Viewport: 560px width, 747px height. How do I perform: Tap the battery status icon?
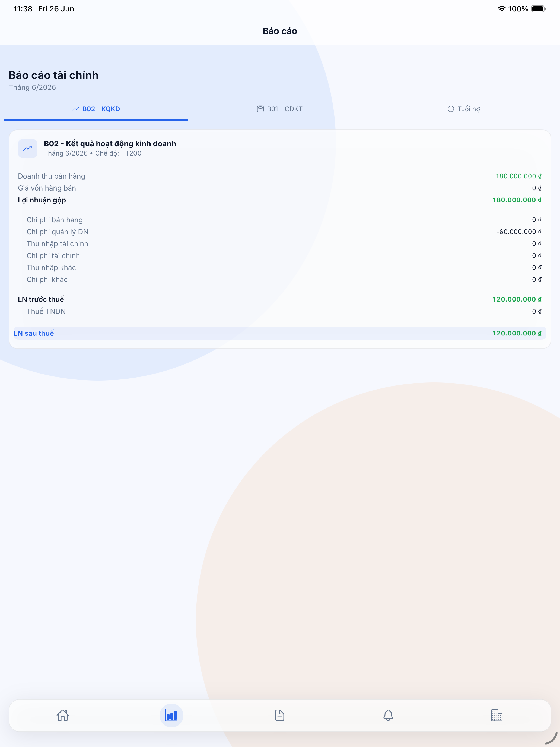[x=538, y=9]
